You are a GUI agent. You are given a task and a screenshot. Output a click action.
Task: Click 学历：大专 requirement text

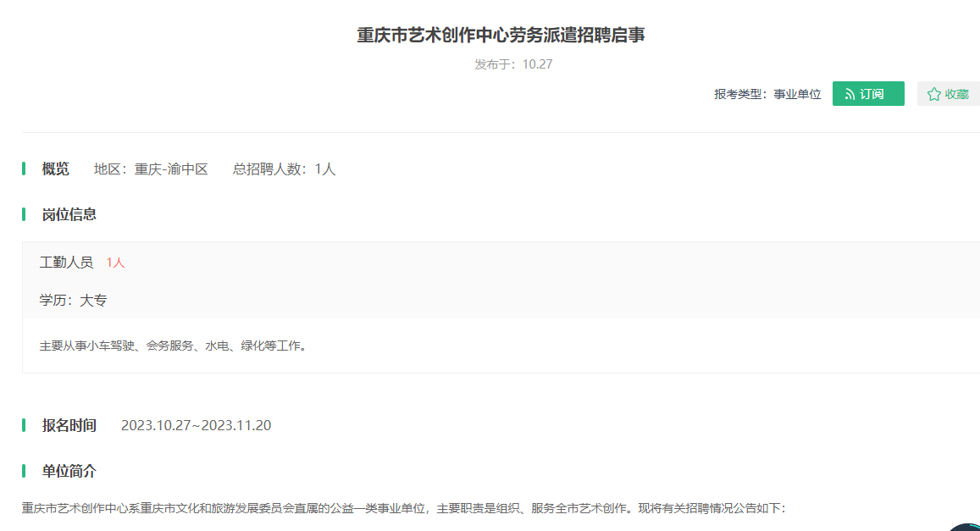click(x=73, y=301)
